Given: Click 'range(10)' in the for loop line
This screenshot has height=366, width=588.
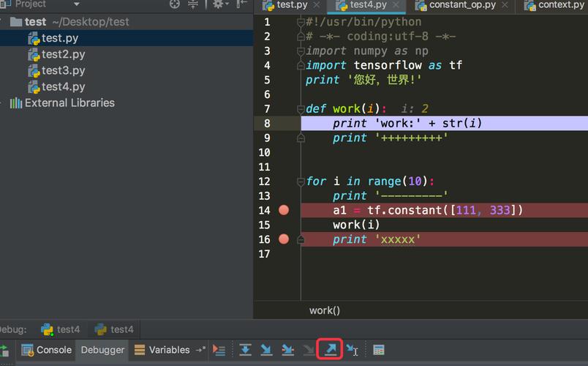Looking at the screenshot, I should 397,182.
